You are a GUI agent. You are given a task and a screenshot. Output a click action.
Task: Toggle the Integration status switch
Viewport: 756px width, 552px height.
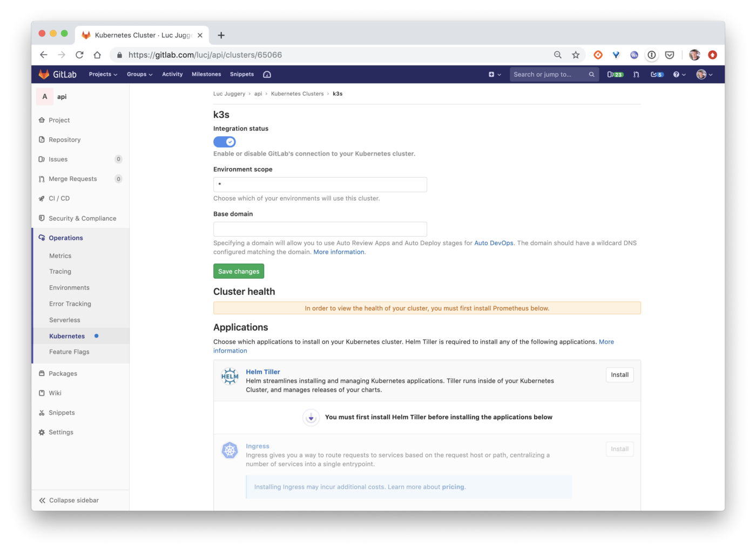click(x=225, y=142)
